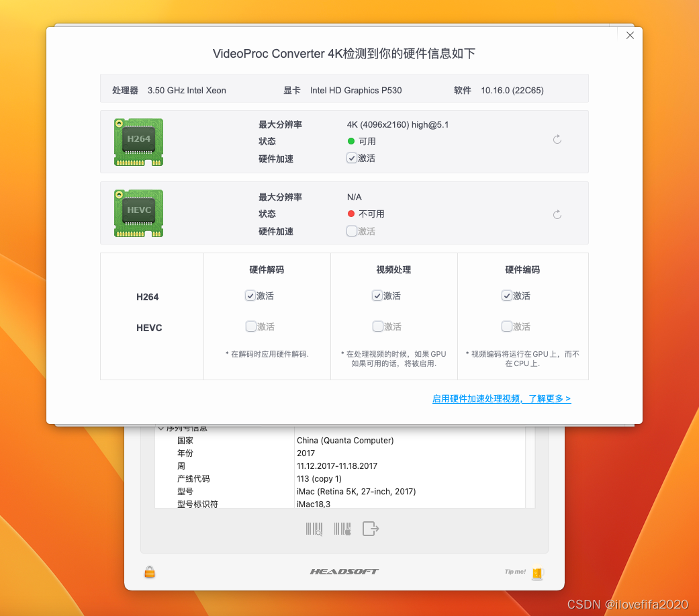The width and height of the screenshot is (699, 616).
Task: Uncheck H264 hardware acceleration activation
Action: [352, 158]
